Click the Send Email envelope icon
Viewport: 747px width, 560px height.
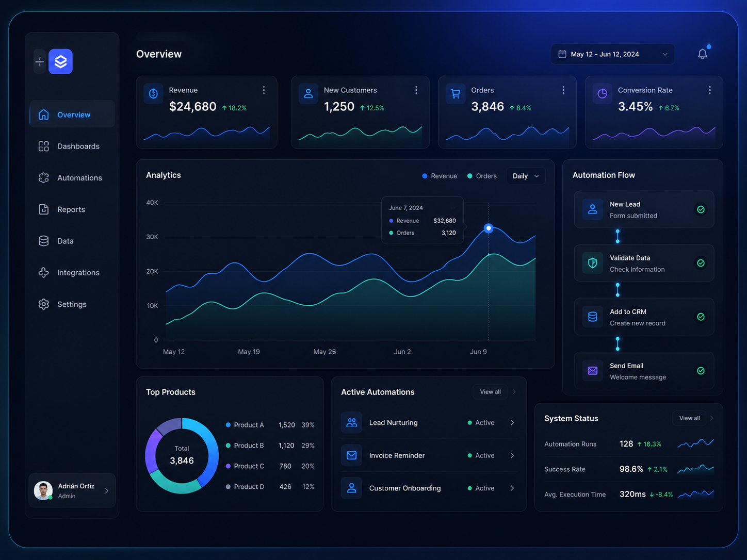pos(593,371)
